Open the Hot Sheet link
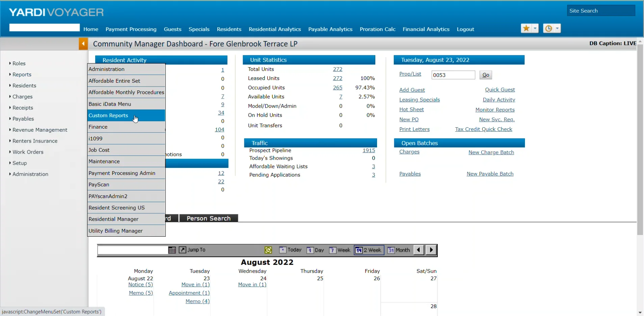 pyautogui.click(x=411, y=109)
